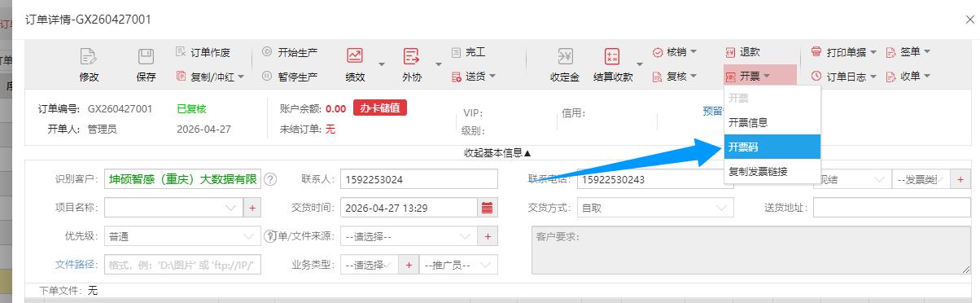
Task: Open the 打印单据 print documents dropdown
Action: pos(843,52)
